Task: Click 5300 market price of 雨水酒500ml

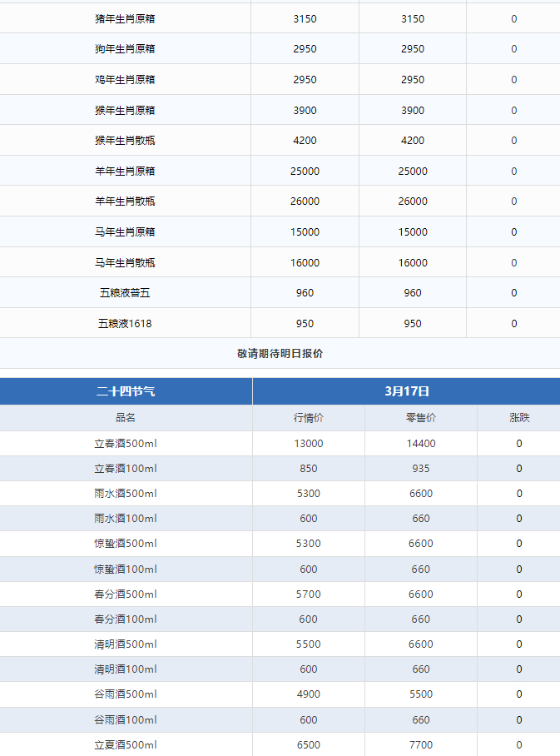Action: click(309, 494)
